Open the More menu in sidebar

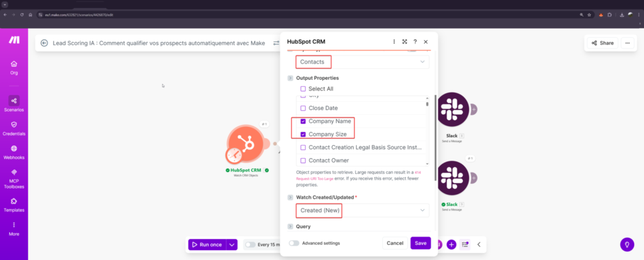tap(14, 228)
